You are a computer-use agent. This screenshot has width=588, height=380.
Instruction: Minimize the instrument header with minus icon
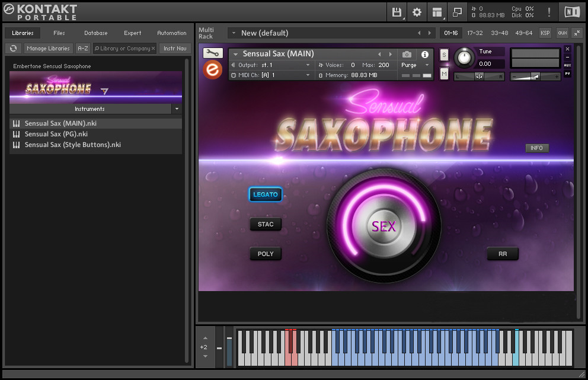[567, 57]
